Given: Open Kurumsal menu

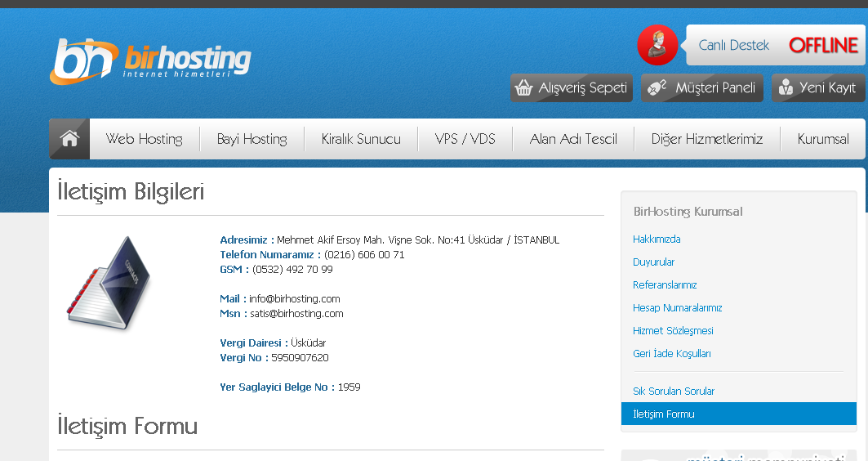Looking at the screenshot, I should (x=822, y=139).
